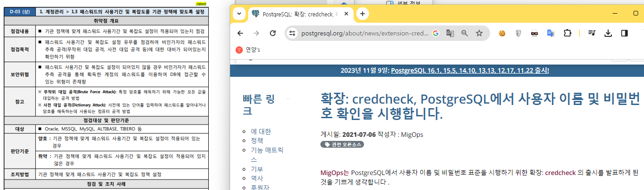Open the '기부' quick link
644x190 pixels.
click(257, 169)
